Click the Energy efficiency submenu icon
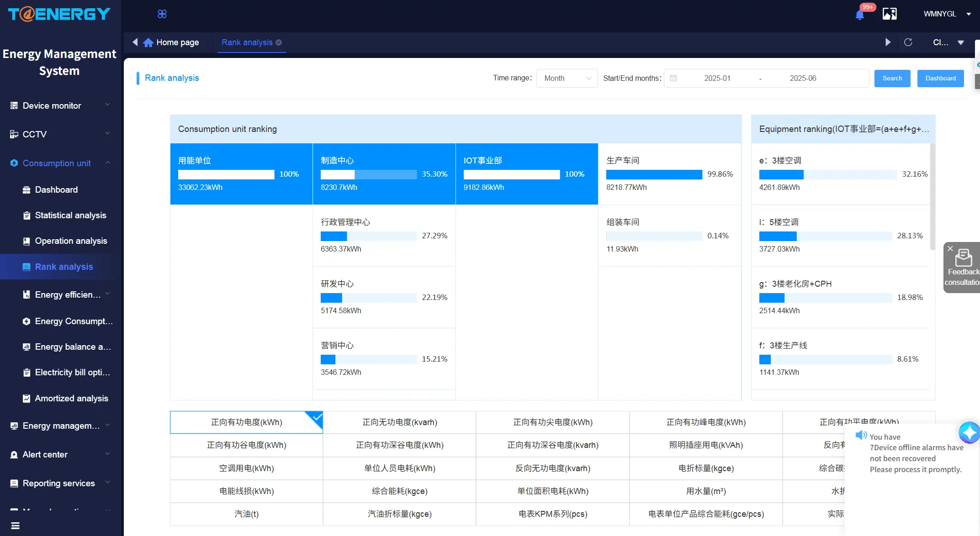 26,294
